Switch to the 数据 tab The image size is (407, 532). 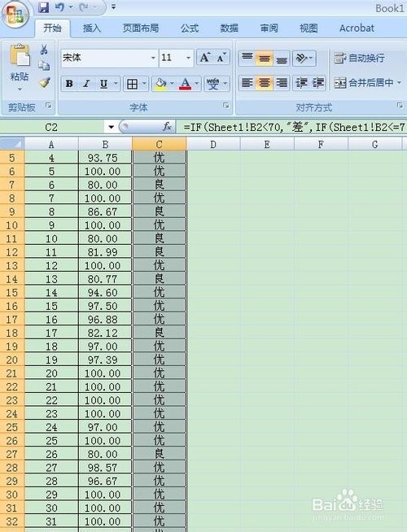point(229,28)
